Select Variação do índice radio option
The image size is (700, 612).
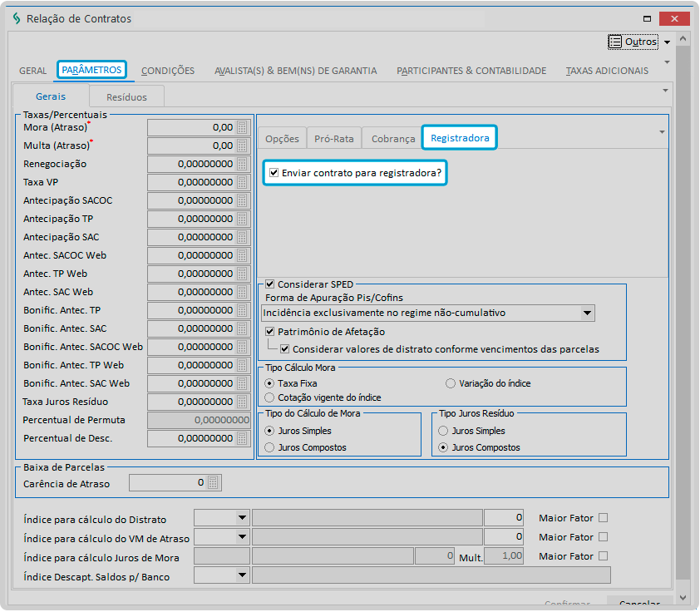tap(451, 383)
